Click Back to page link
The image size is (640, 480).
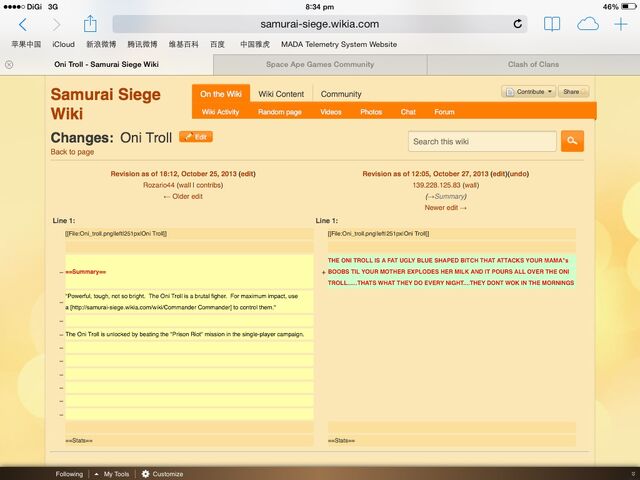72,152
